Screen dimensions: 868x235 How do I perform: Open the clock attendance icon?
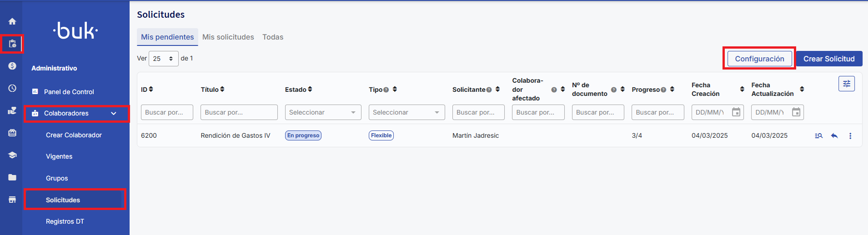12,88
